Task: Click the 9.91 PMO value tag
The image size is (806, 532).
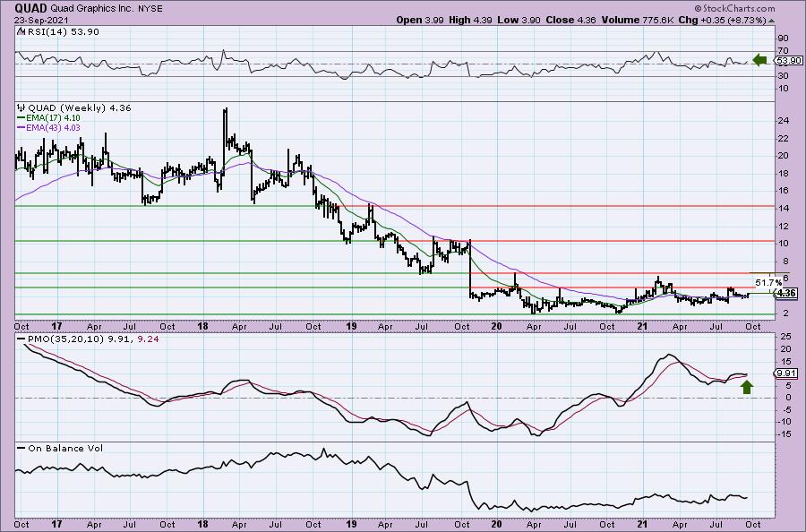Action: point(786,373)
